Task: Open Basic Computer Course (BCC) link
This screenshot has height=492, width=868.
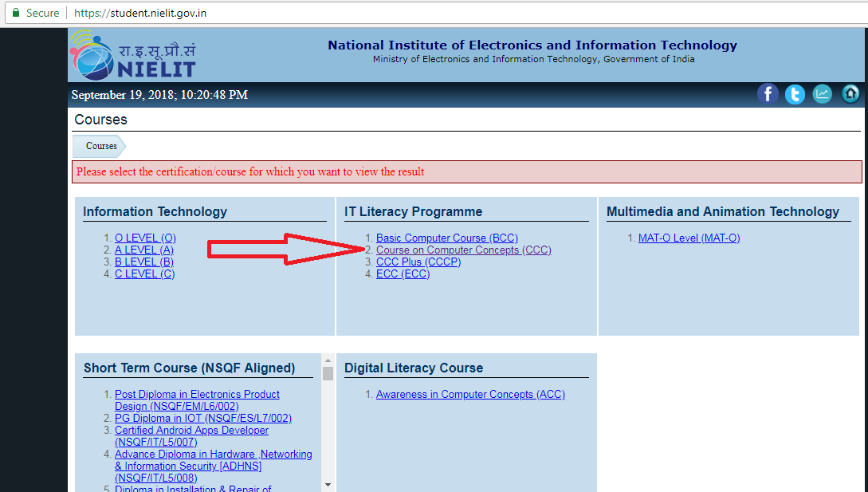Action: point(446,238)
